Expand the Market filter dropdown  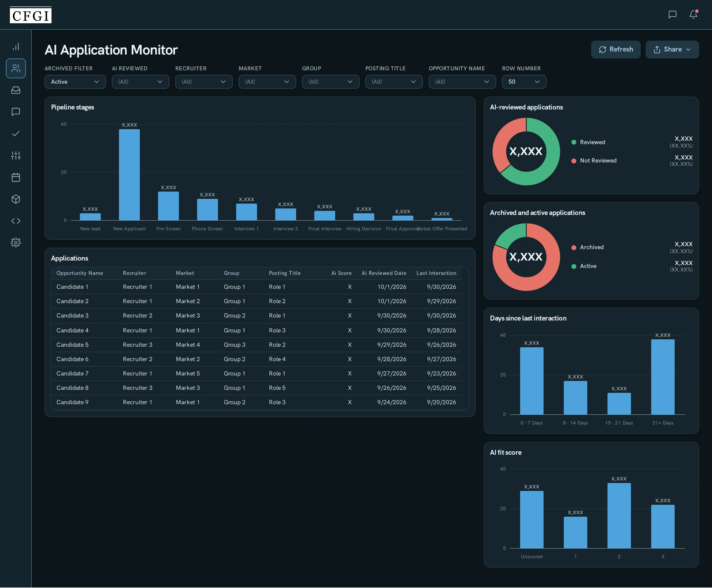(x=267, y=82)
